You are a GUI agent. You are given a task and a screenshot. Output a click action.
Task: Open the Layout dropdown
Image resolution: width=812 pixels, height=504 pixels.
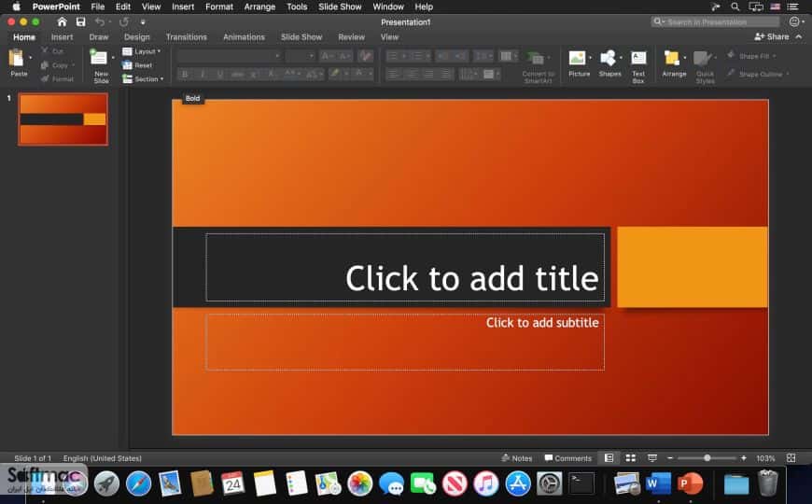click(x=141, y=51)
